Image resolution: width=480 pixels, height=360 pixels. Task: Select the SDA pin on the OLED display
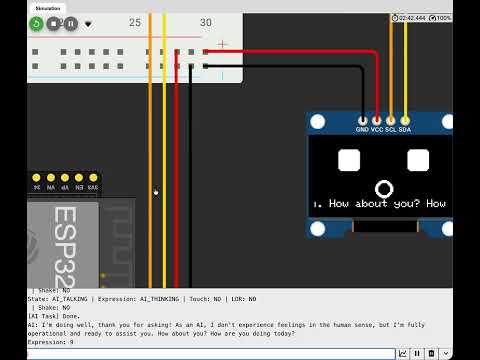405,120
